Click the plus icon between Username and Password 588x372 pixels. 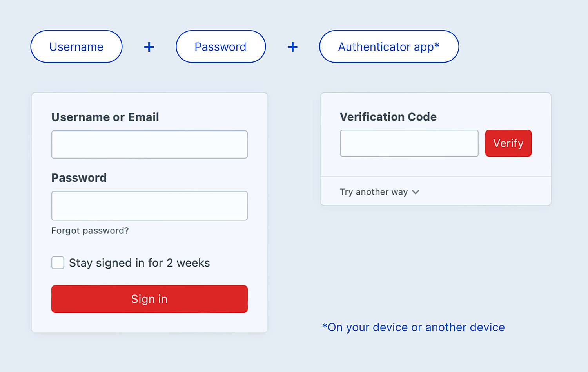pos(149,47)
